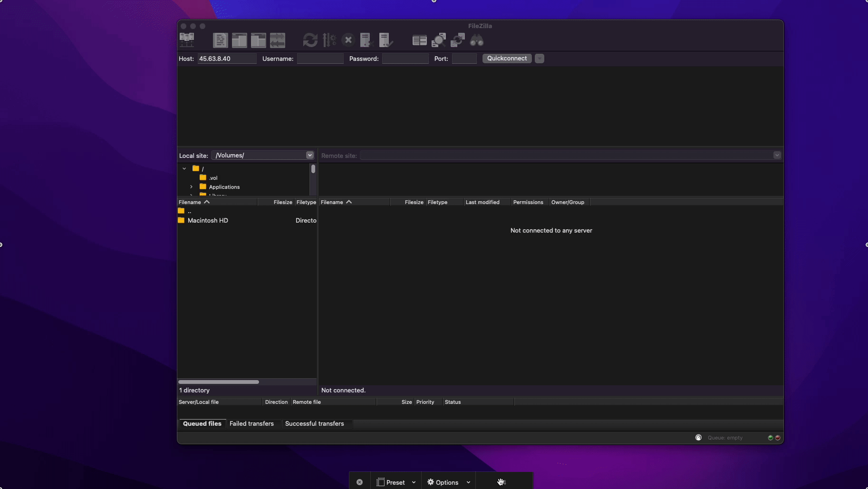Click the binoculars file search icon
The image size is (868, 489).
point(477,40)
